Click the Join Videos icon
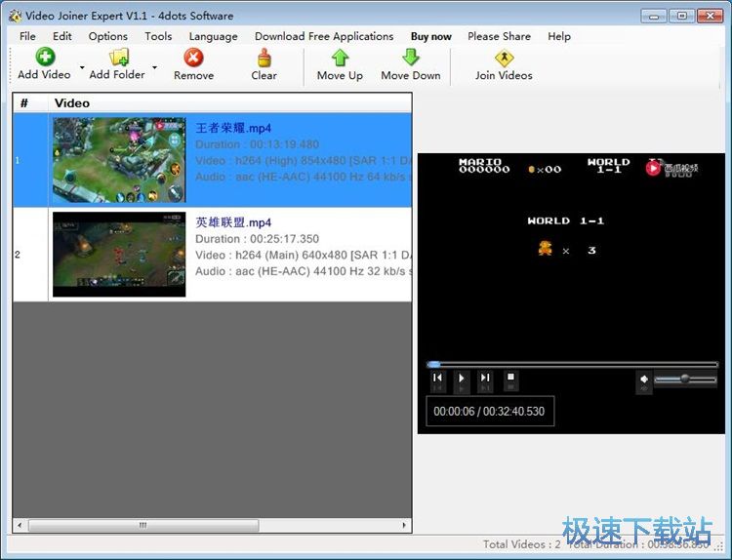Viewport: 732px width, 560px height. coord(504,59)
